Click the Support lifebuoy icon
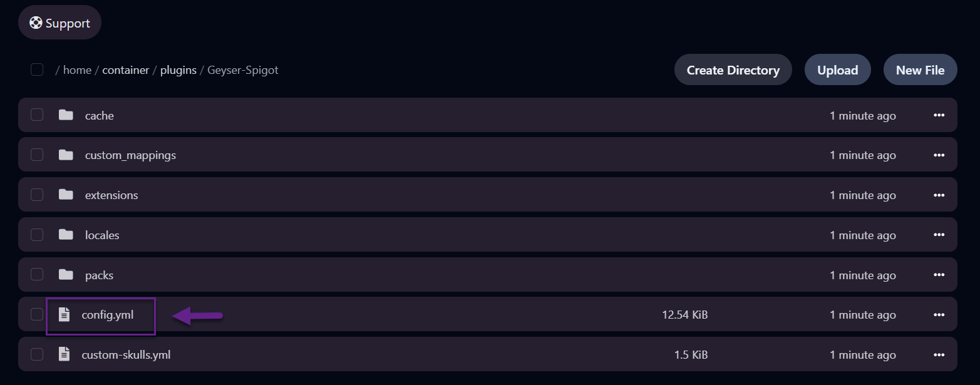 click(36, 23)
